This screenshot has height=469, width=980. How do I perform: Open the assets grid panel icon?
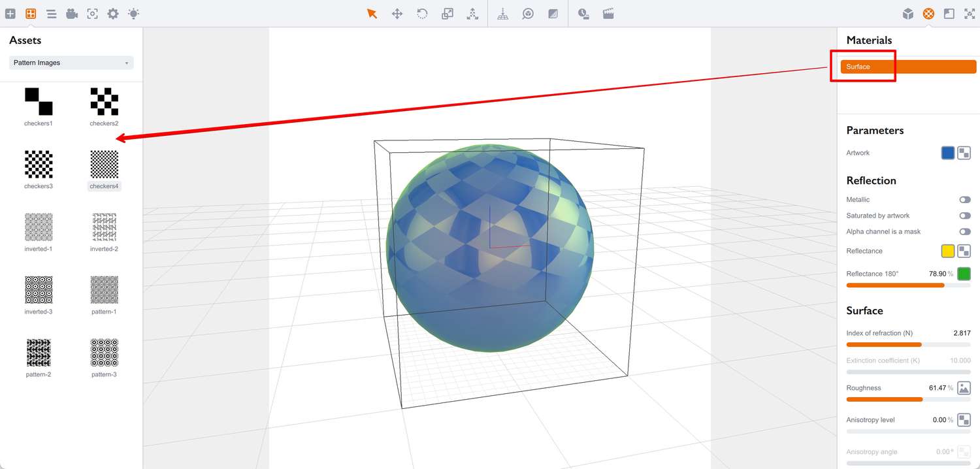31,14
